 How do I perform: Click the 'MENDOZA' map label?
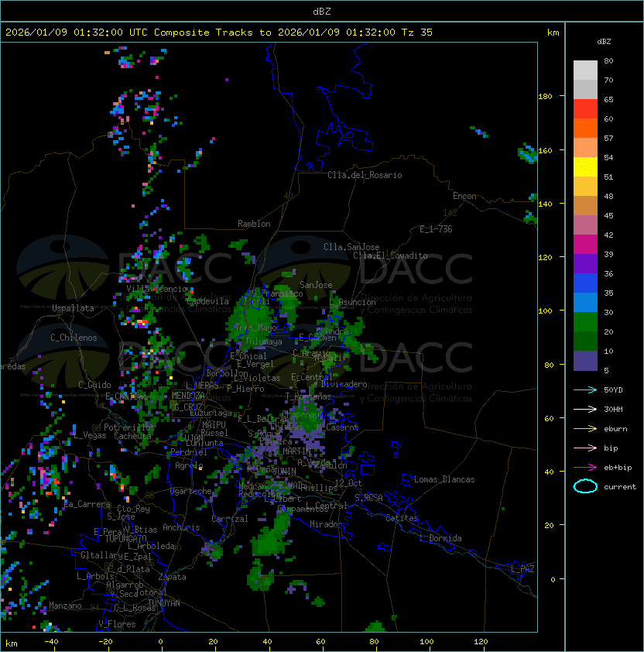(x=188, y=396)
